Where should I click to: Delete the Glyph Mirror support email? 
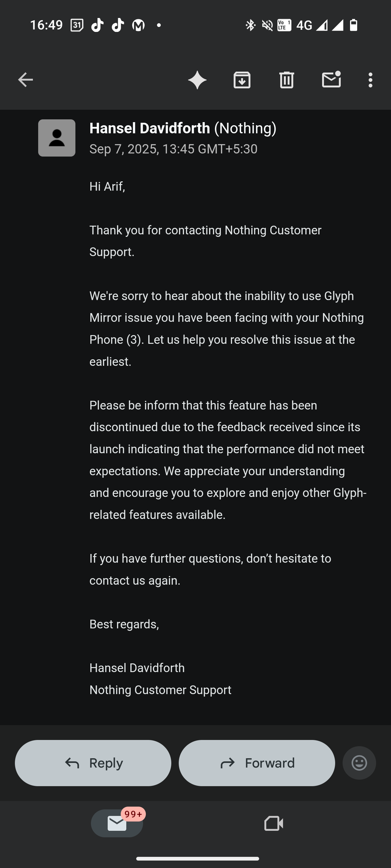(286, 80)
